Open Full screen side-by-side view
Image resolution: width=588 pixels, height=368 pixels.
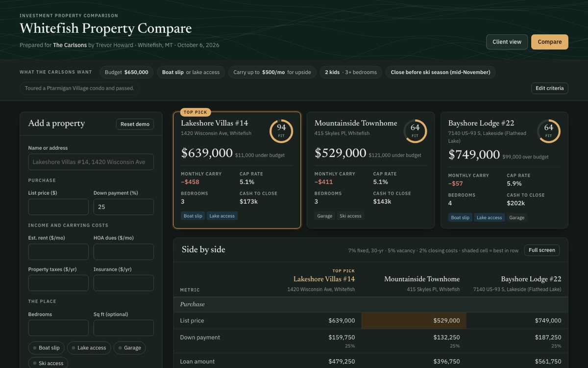pyautogui.click(x=541, y=250)
